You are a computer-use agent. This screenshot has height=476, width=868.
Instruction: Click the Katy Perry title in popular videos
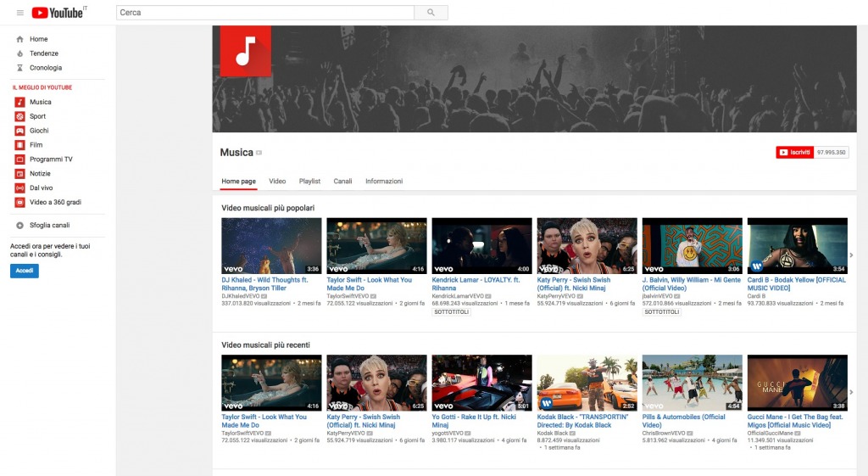pos(574,284)
